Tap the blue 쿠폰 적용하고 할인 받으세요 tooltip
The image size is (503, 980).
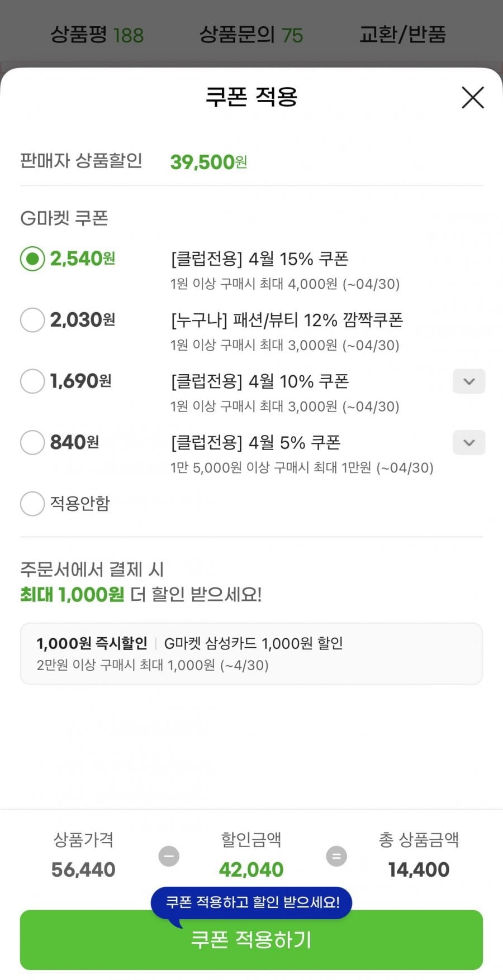pyautogui.click(x=252, y=902)
